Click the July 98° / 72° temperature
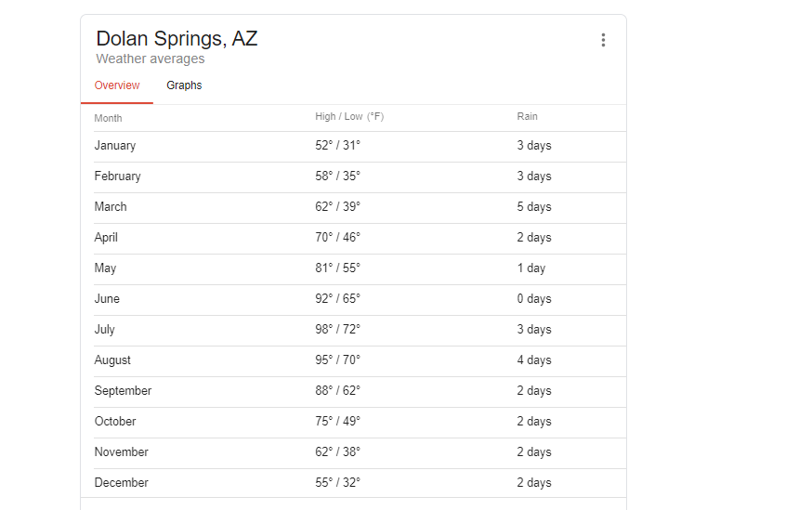812x510 pixels. click(x=337, y=329)
